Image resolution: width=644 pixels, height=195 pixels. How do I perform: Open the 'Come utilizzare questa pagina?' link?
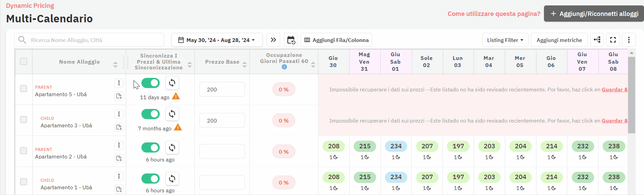point(494,14)
